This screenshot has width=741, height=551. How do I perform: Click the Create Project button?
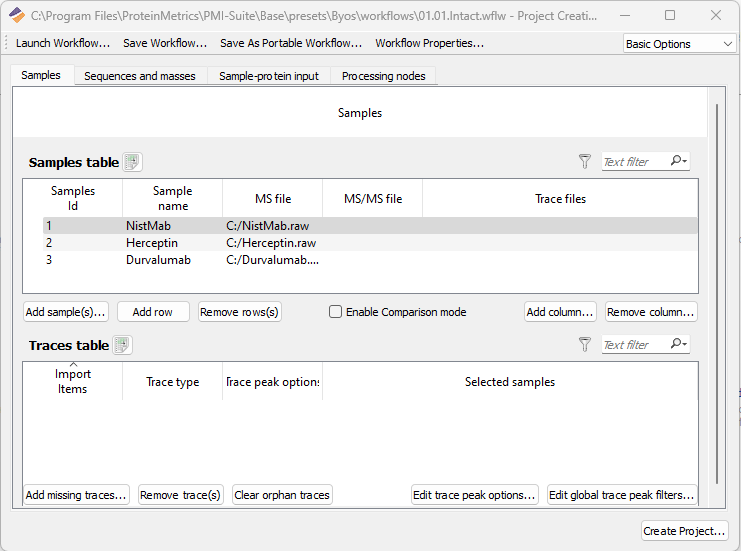pos(685,531)
